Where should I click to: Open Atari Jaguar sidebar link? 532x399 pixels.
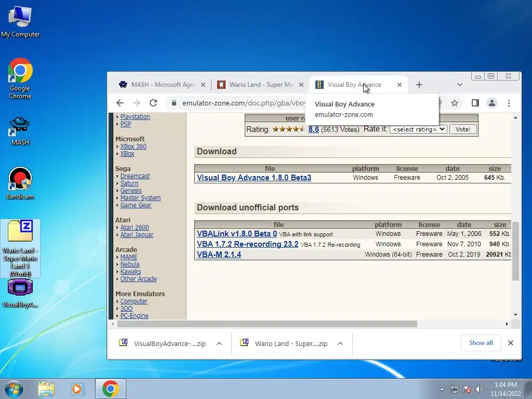click(137, 235)
